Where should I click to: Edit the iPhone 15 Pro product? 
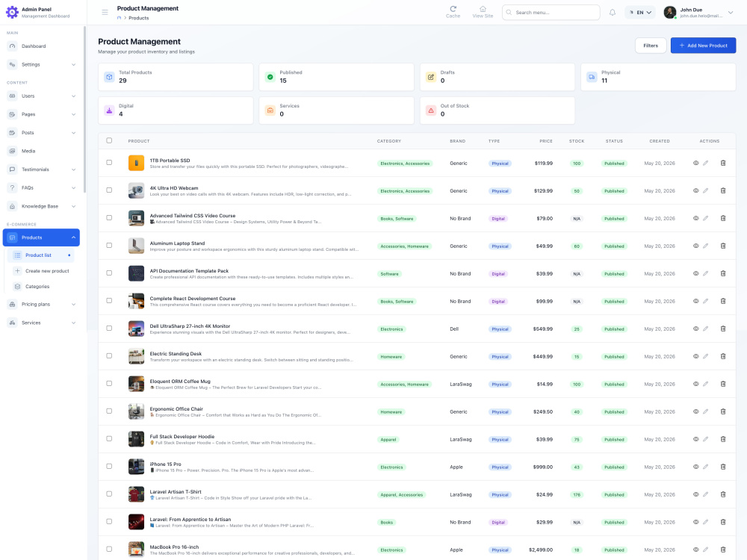pyautogui.click(x=706, y=467)
